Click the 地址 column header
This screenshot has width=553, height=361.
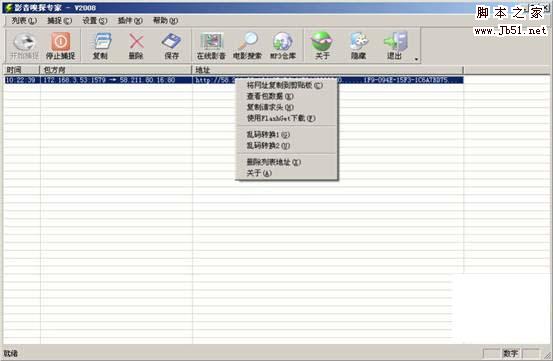328,70
